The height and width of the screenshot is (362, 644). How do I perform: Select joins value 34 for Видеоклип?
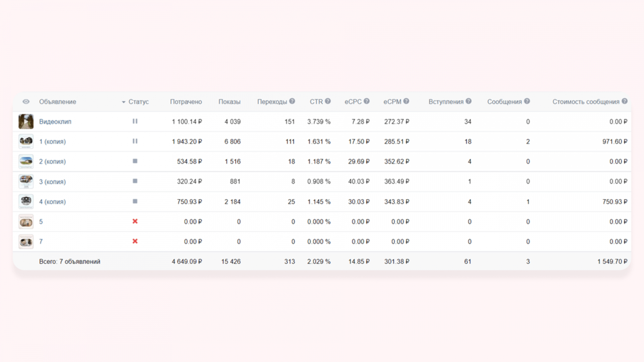coord(468,121)
